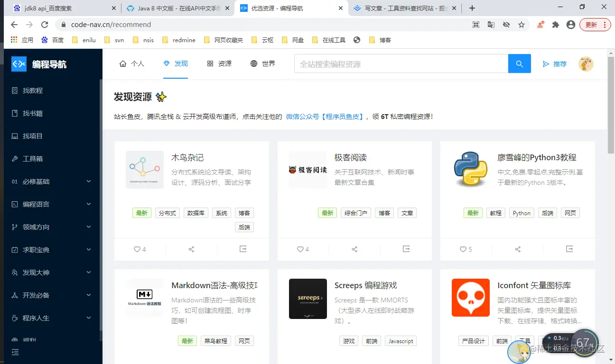Open the 在线工具 bookmark folder
This screenshot has height=364, width=615.
coord(329,40)
